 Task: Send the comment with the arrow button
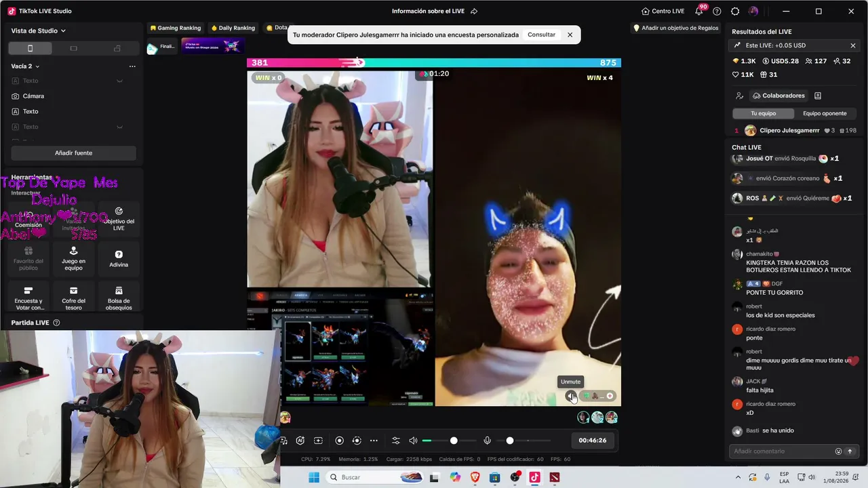coord(850,451)
